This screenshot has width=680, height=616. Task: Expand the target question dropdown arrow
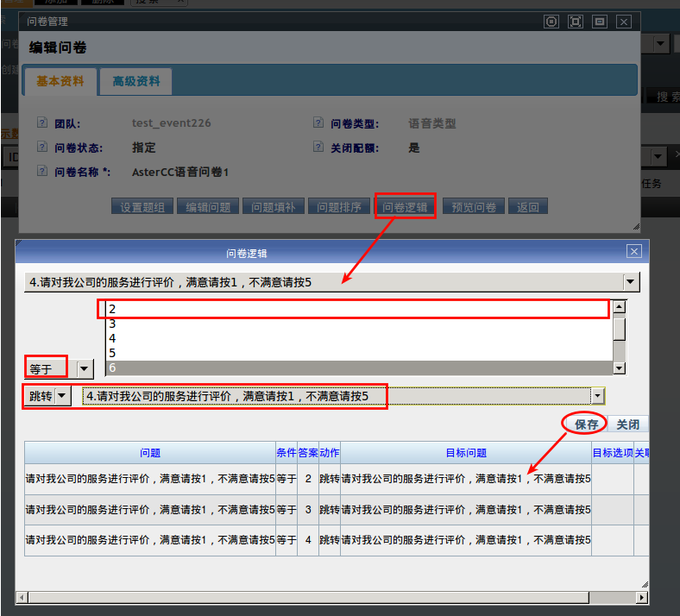[597, 396]
